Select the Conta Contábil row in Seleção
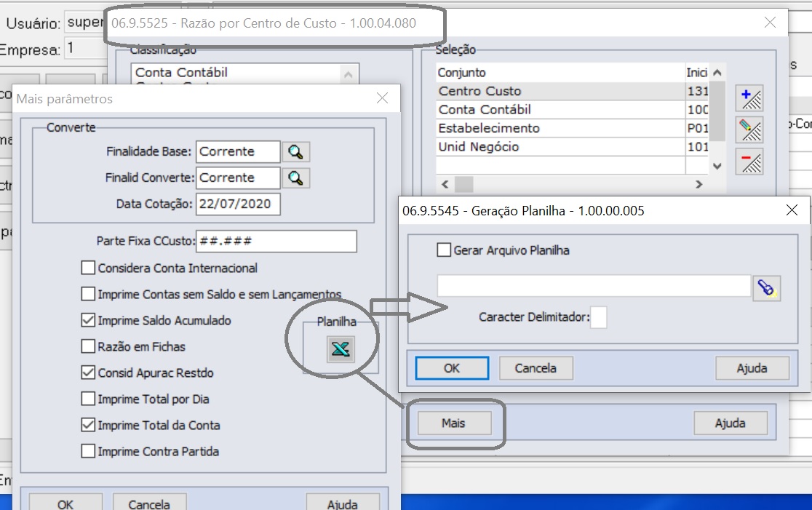 coord(572,110)
